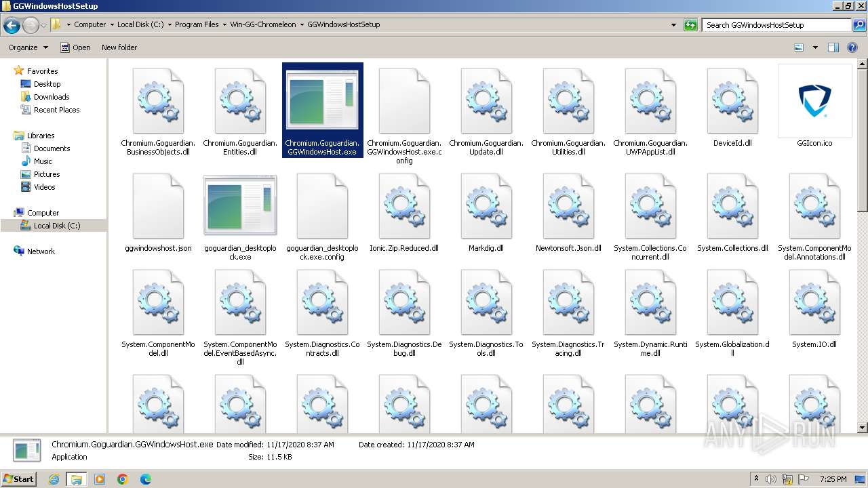Select System.Globalization.dll file icon
Screen dimensions: 868x488
coord(732,302)
